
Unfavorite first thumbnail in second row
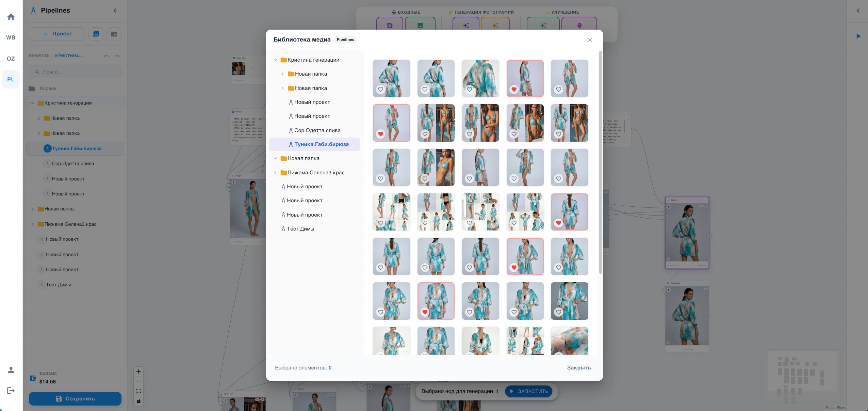pyautogui.click(x=380, y=134)
